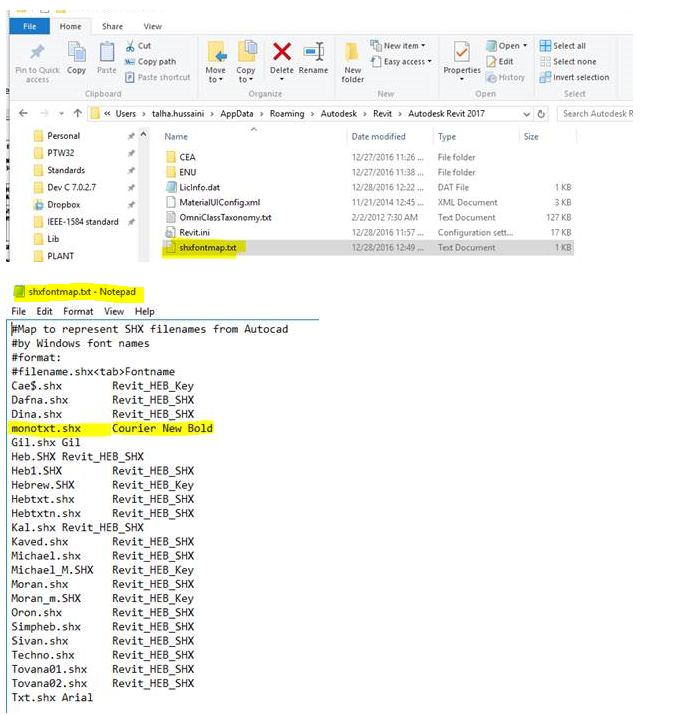690x715 pixels.
Task: Expand the New item dropdown
Action: tap(398, 46)
